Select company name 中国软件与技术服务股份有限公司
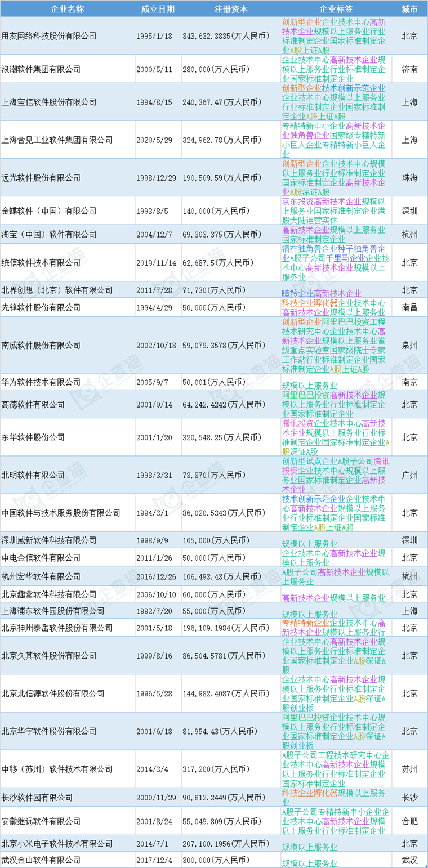The width and height of the screenshot is (428, 868). click(61, 513)
